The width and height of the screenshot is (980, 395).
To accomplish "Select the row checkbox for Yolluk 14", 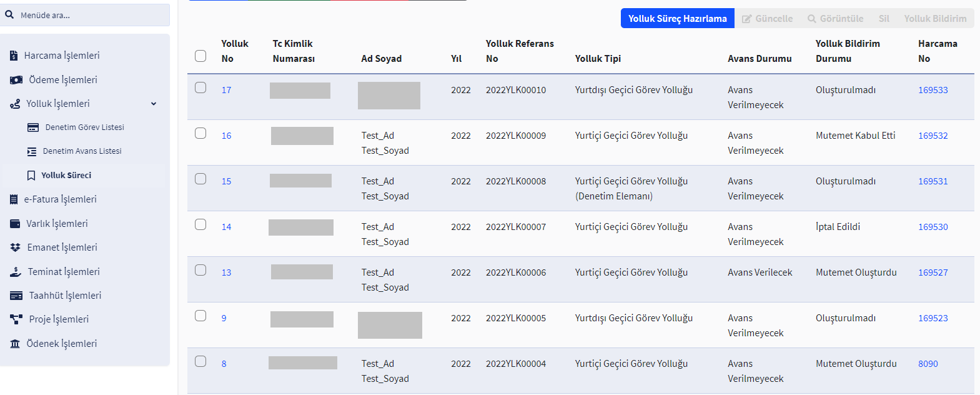I will click(200, 224).
